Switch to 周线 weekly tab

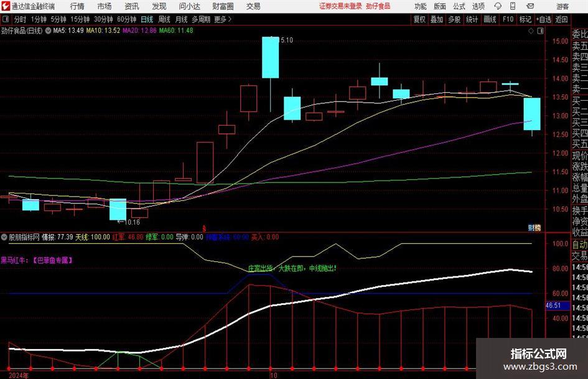pyautogui.click(x=164, y=19)
